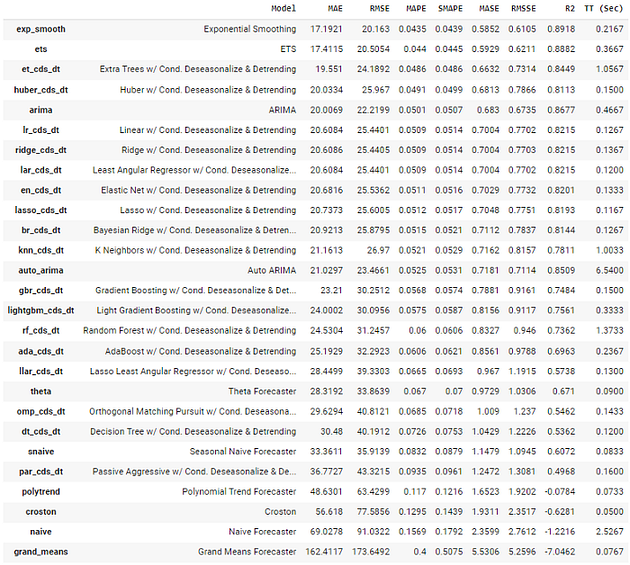The width and height of the screenshot is (630, 565).
Task: Select the 'omp_cds_dt' row index
Action: [41, 411]
